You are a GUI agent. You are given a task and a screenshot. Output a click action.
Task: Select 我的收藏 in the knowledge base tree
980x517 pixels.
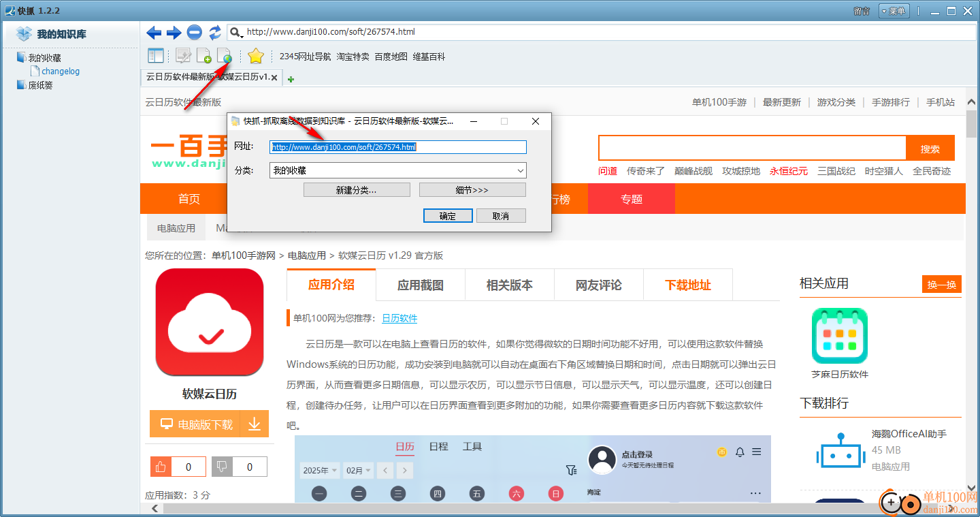click(44, 58)
